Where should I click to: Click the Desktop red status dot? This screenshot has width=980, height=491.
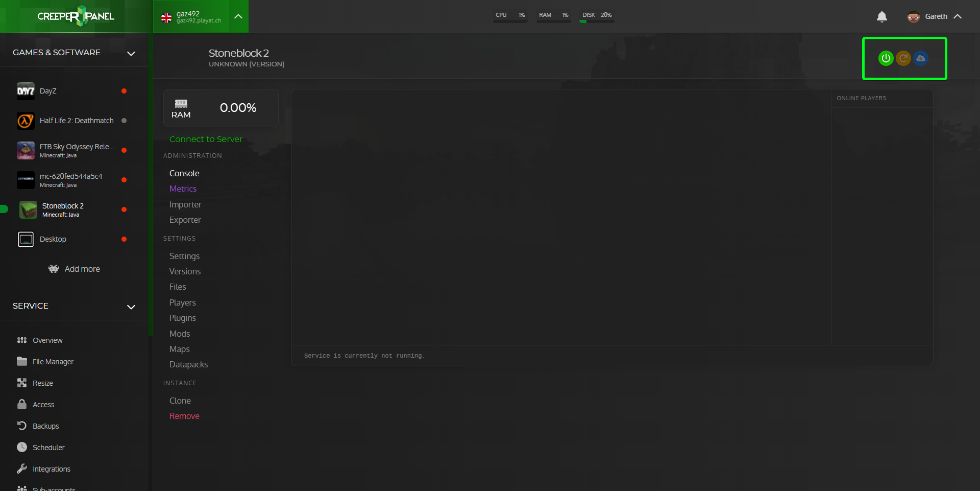pos(124,239)
